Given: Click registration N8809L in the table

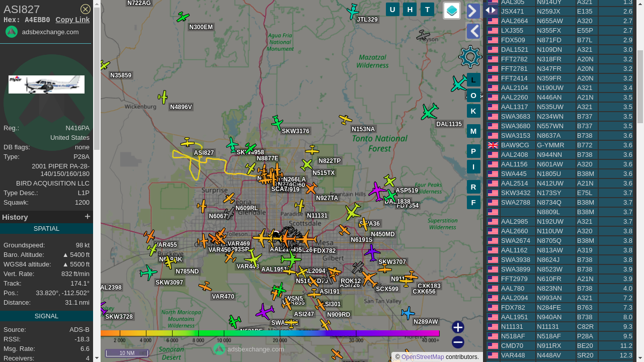Looking at the screenshot, I should point(548,212).
